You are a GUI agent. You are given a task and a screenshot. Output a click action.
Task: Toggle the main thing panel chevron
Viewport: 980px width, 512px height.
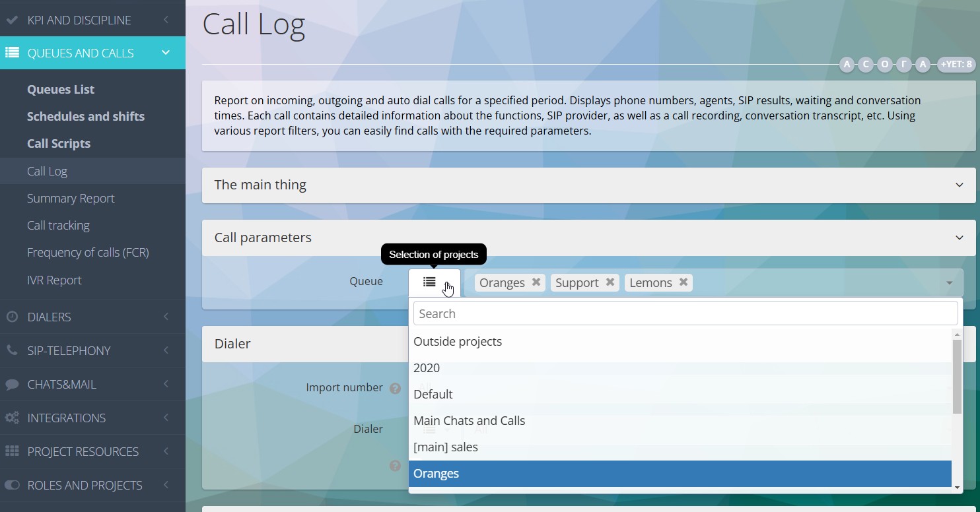coord(959,185)
